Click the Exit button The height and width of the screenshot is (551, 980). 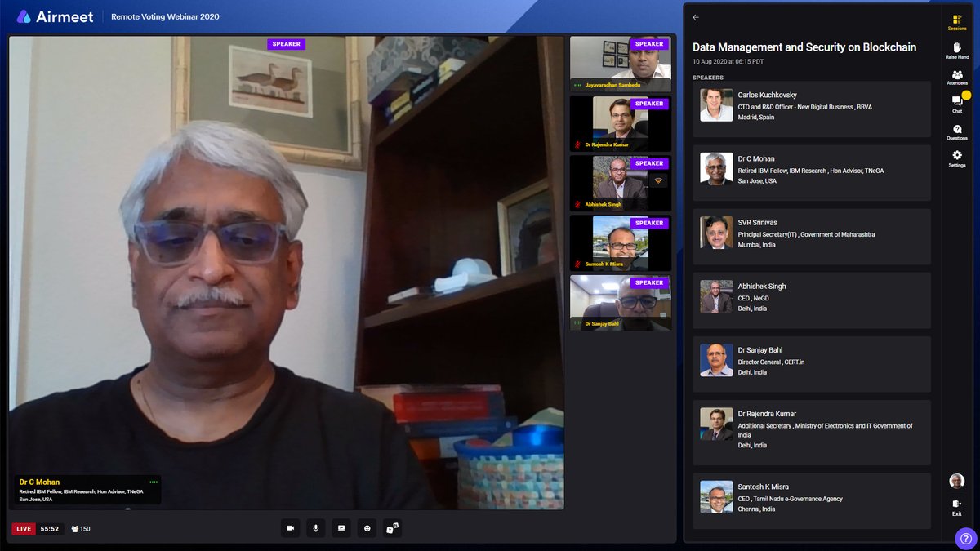click(957, 507)
